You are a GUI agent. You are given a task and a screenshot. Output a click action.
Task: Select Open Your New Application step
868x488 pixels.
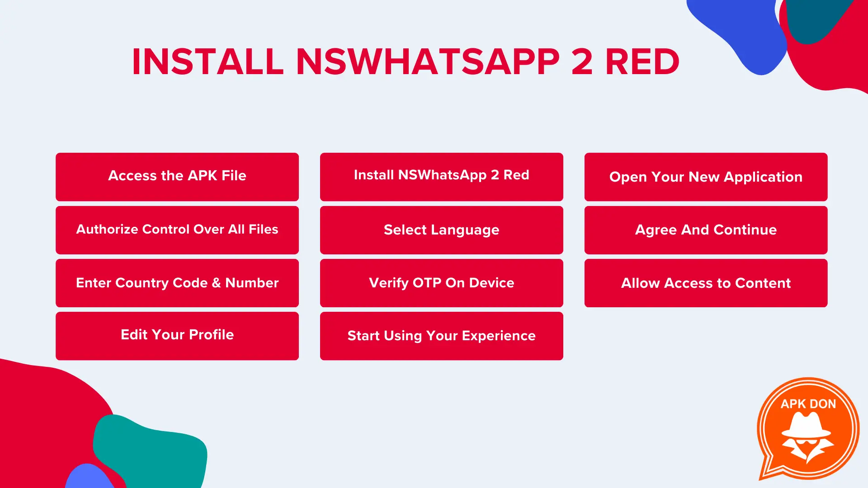click(705, 176)
